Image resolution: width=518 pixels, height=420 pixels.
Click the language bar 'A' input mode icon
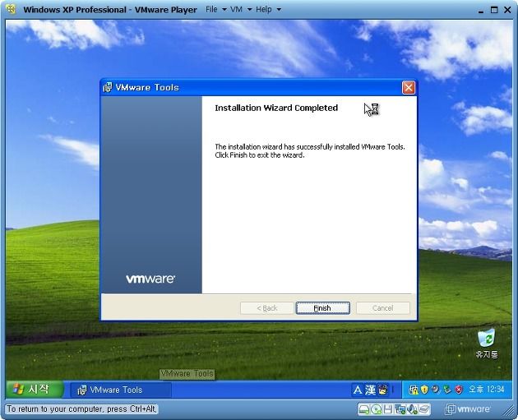point(358,390)
